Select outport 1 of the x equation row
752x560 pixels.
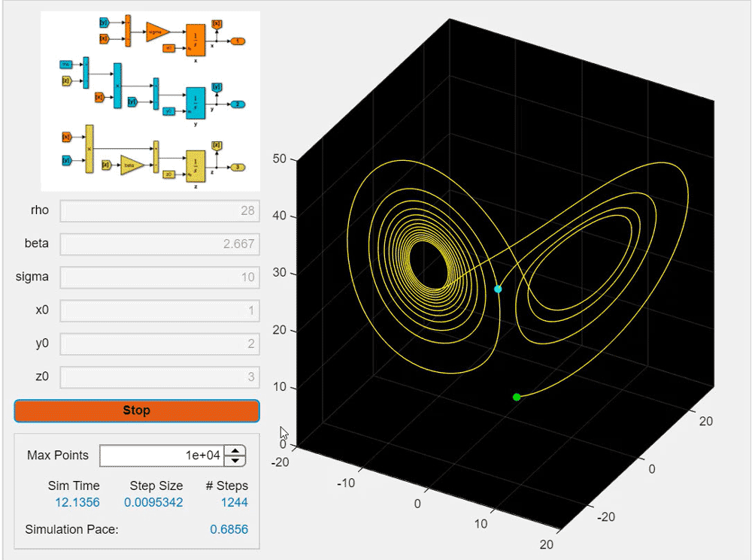click(238, 41)
